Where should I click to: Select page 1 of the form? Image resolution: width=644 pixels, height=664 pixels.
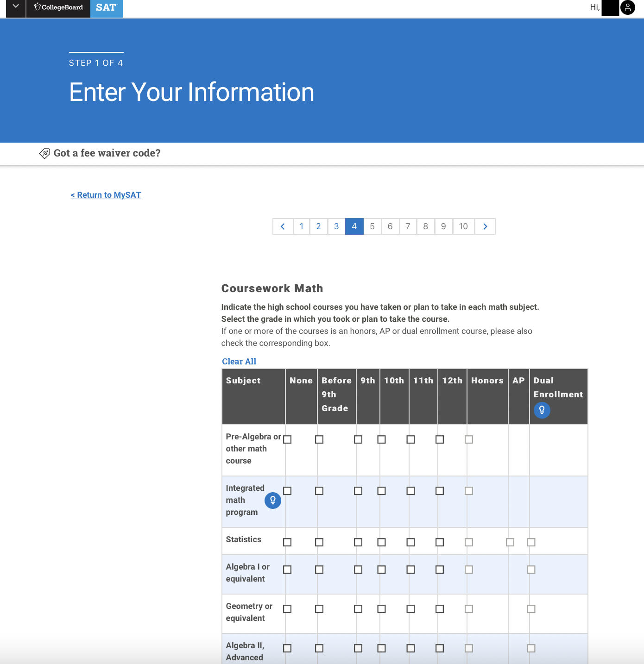[301, 226]
